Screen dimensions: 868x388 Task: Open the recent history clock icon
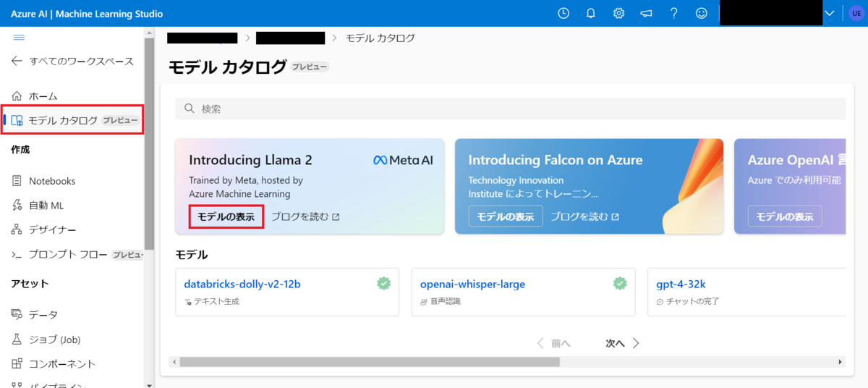(563, 13)
